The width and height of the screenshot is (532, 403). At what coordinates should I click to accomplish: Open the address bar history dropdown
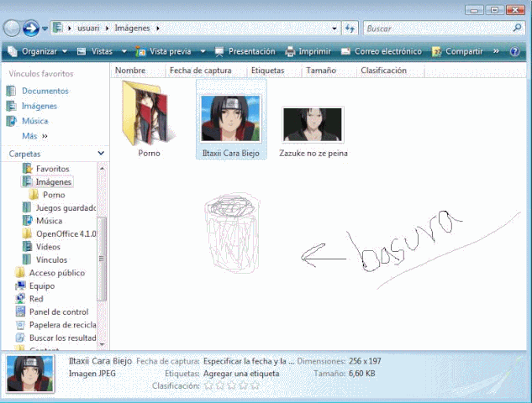coord(334,29)
